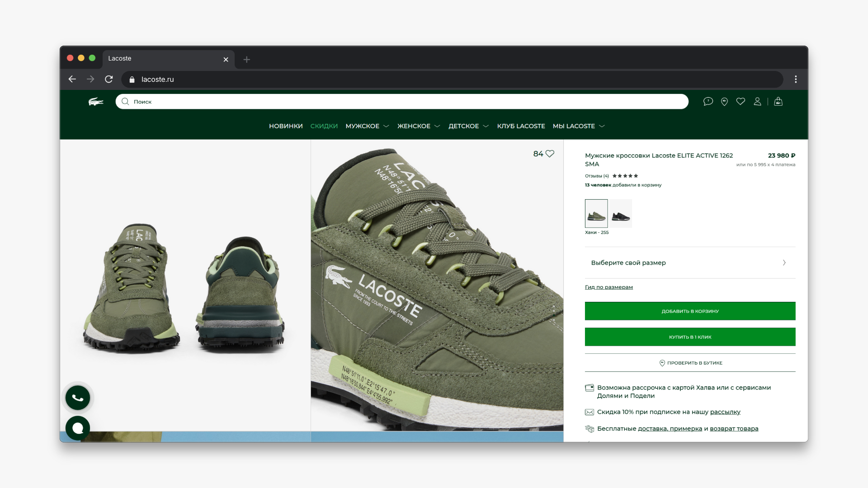
Task: Click the installment card icon
Action: coord(590,388)
